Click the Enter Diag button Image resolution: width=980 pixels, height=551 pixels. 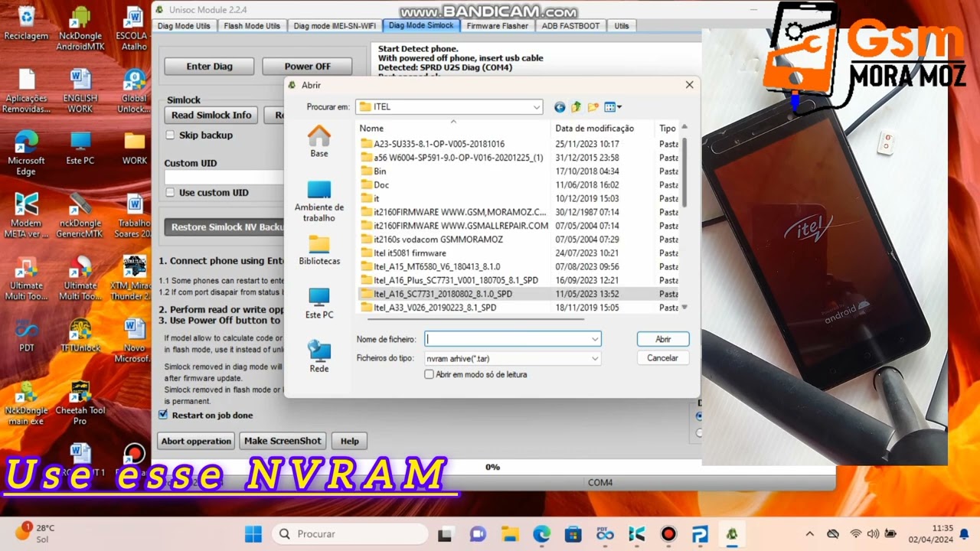click(x=209, y=67)
